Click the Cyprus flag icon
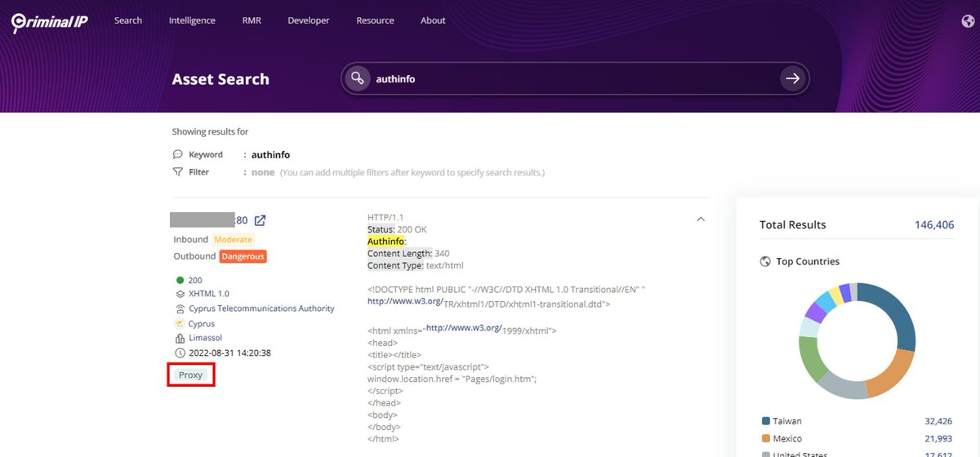The height and width of the screenshot is (457, 980). [180, 324]
